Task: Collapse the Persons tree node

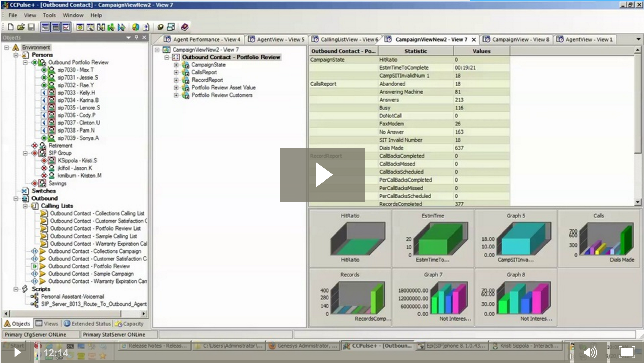Action: [x=16, y=55]
